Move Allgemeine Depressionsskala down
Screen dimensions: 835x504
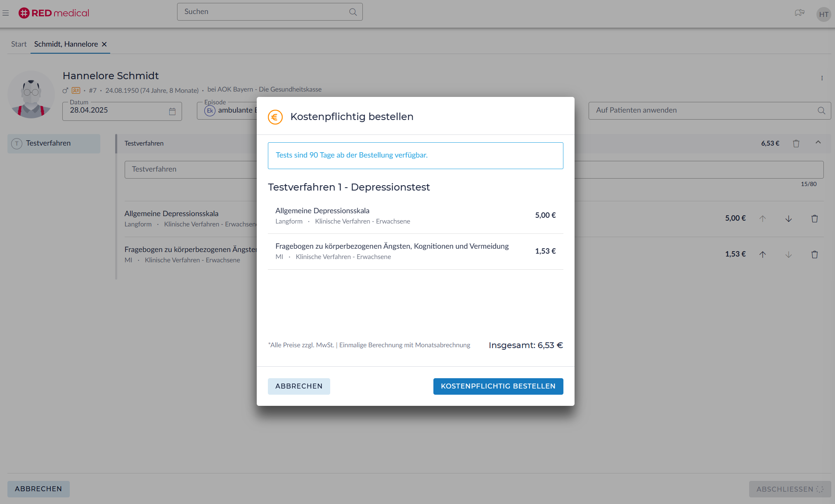click(x=788, y=219)
